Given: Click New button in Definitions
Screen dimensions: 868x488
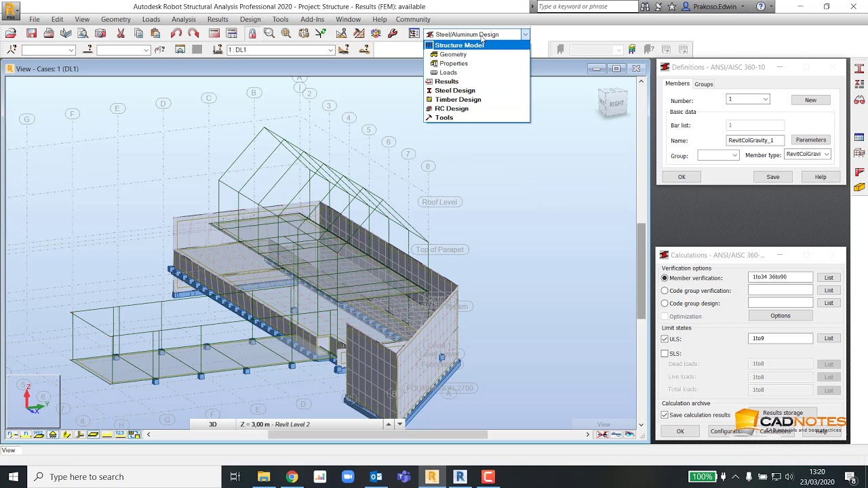Looking at the screenshot, I should [810, 100].
